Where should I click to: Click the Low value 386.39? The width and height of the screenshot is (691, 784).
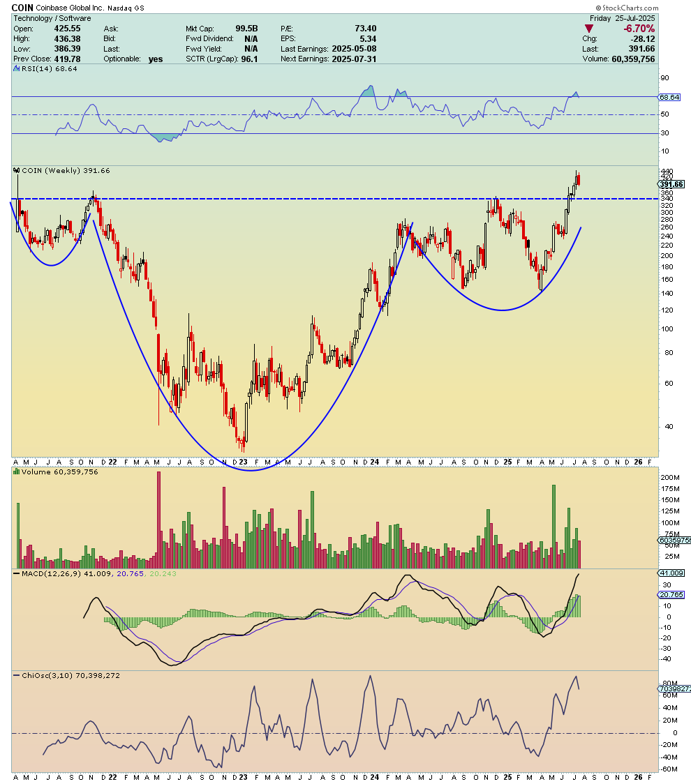(67, 49)
